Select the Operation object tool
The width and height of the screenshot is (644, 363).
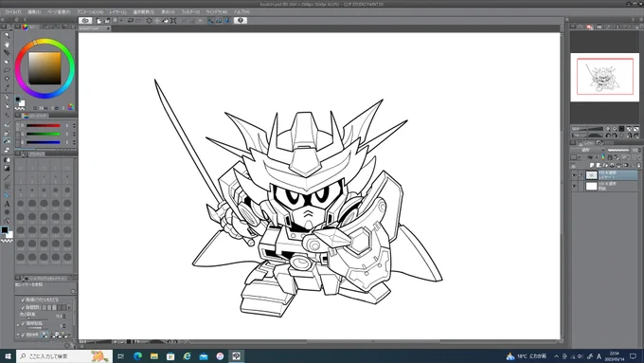point(7,53)
